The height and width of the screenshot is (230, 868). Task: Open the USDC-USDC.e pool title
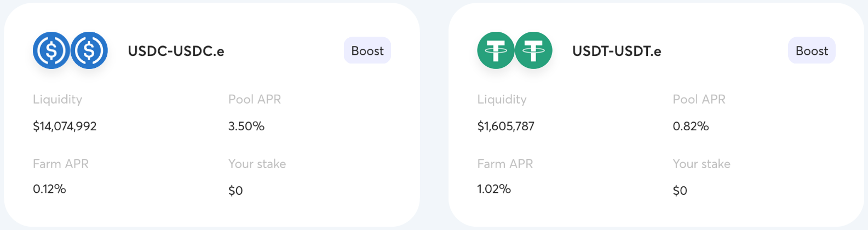[x=176, y=51]
